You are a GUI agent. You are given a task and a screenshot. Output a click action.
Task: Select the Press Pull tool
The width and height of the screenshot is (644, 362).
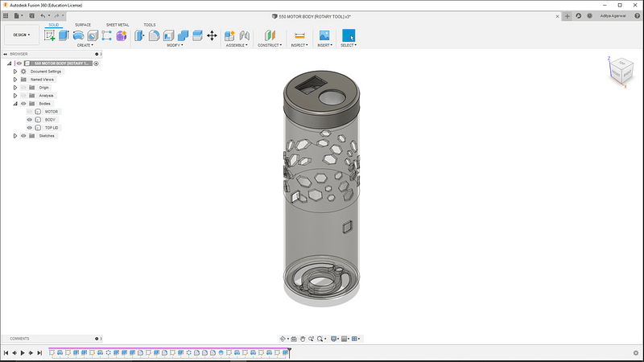coord(139,35)
